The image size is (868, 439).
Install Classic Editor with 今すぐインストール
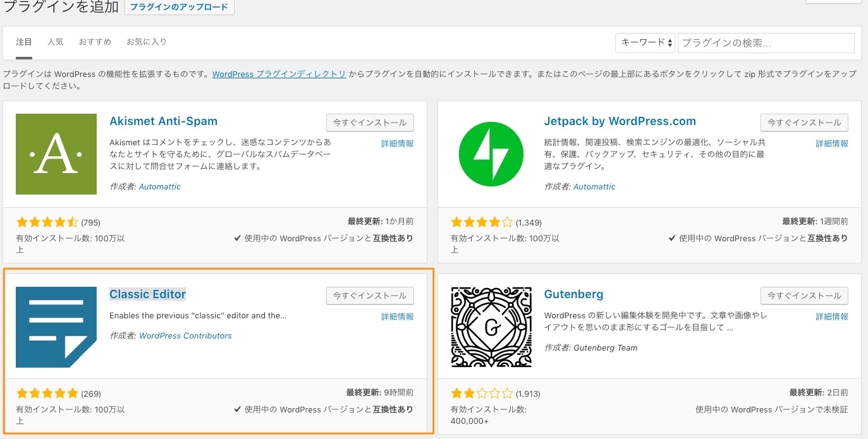pyautogui.click(x=370, y=296)
